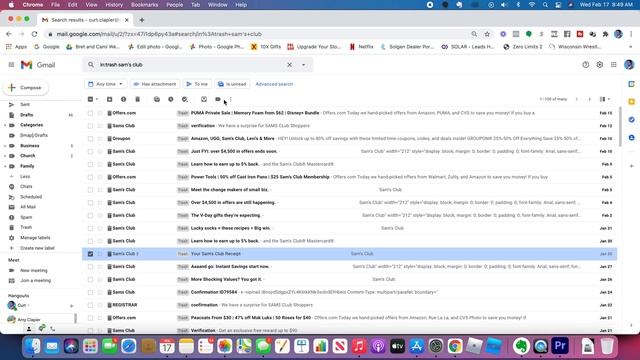
Task: Go to older results page arrow
Action: 589,99
